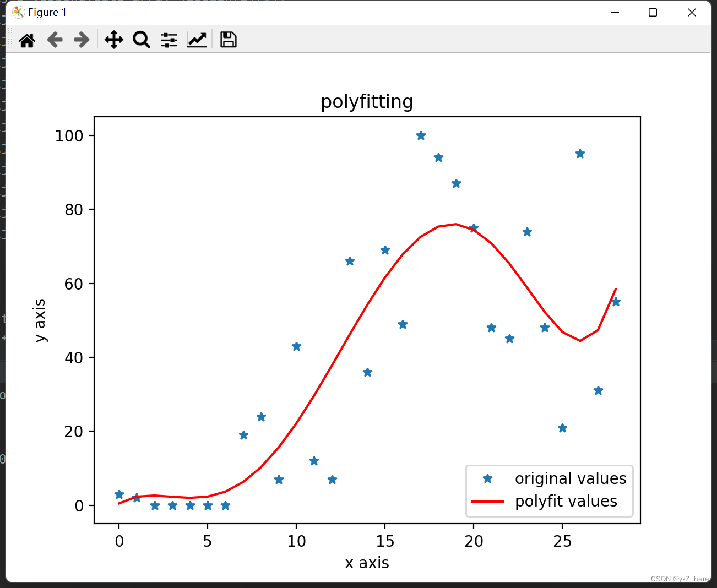Image resolution: width=717 pixels, height=588 pixels.
Task: Click the x-axis tick label 10
Action: tap(296, 541)
